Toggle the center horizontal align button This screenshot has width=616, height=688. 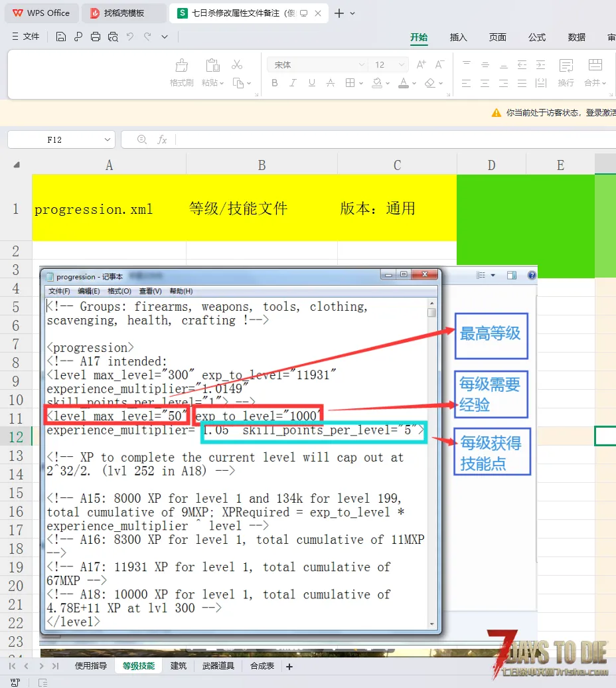click(485, 83)
